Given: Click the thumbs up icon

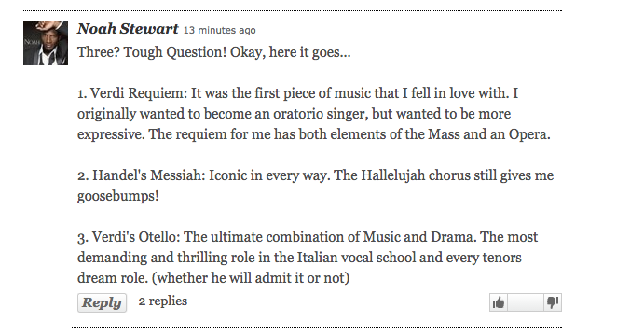Looking at the screenshot, I should click(499, 302).
